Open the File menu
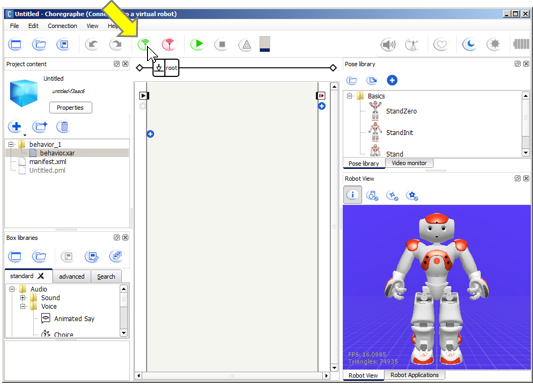533x390 pixels. tap(14, 26)
